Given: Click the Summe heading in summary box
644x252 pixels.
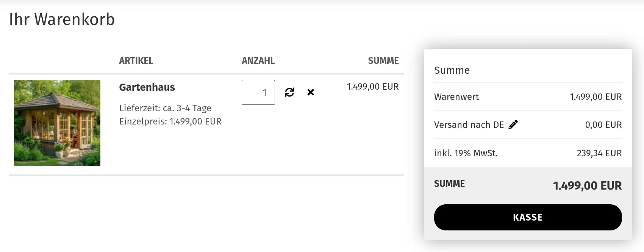Looking at the screenshot, I should [452, 70].
